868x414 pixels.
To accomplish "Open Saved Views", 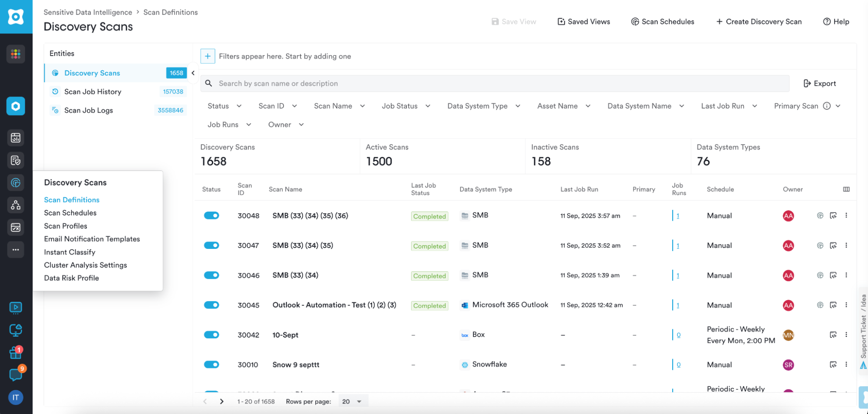I will (x=584, y=22).
